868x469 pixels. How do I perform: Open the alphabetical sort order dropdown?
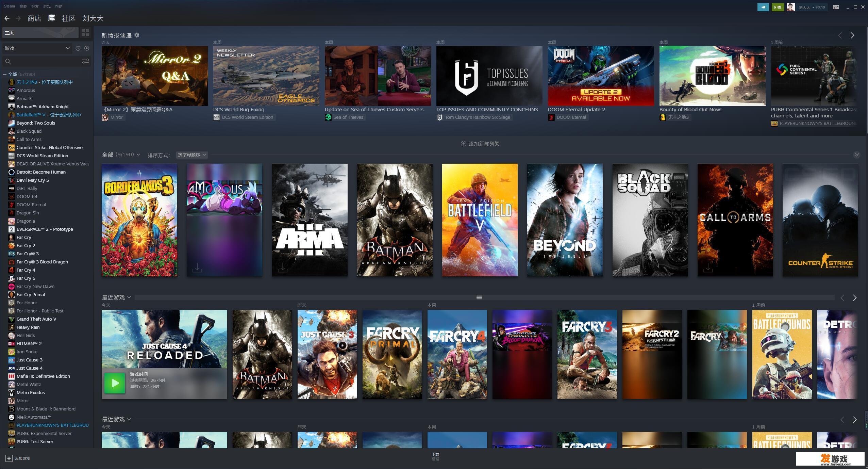point(192,155)
